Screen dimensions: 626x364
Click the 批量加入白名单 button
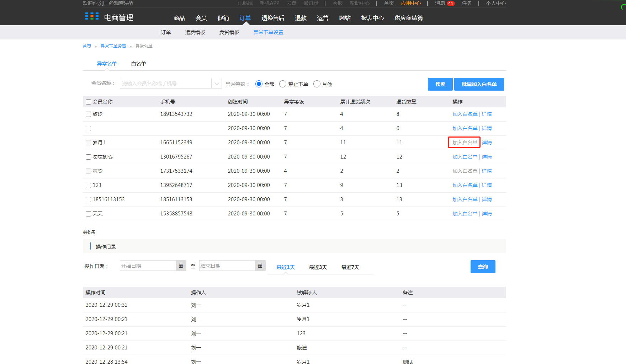(x=479, y=84)
